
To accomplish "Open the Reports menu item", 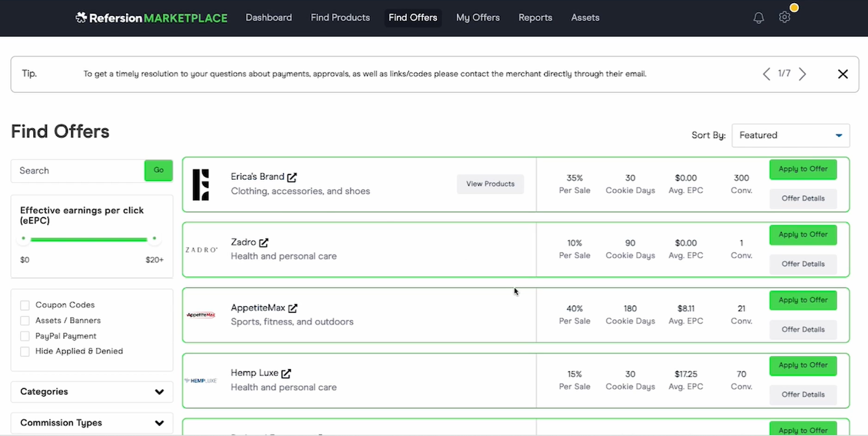I will click(x=535, y=18).
